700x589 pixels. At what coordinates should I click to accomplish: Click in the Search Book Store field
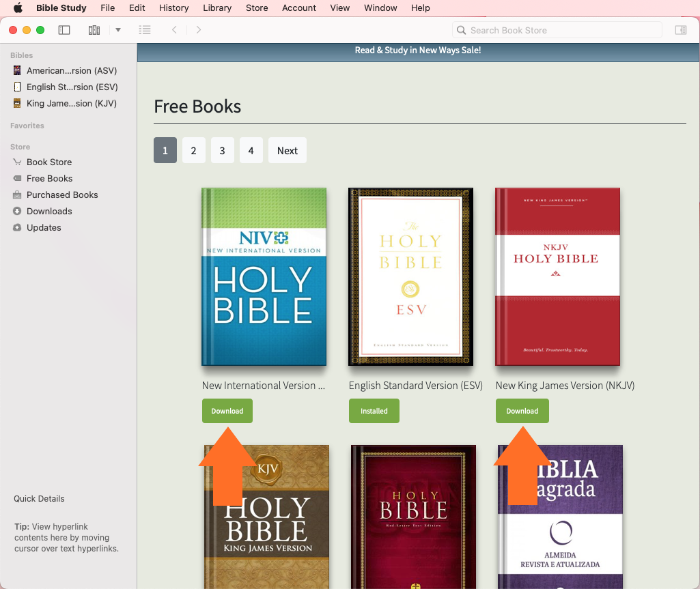560,30
